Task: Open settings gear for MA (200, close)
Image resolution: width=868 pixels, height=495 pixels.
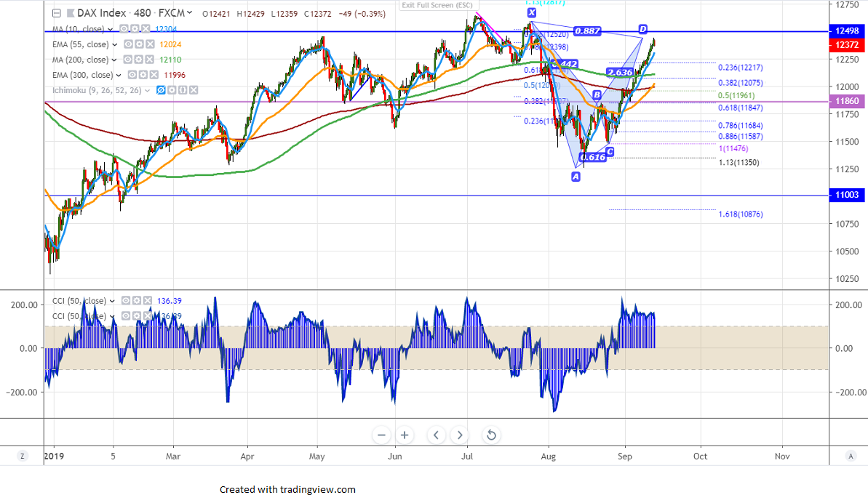Action: click(138, 60)
